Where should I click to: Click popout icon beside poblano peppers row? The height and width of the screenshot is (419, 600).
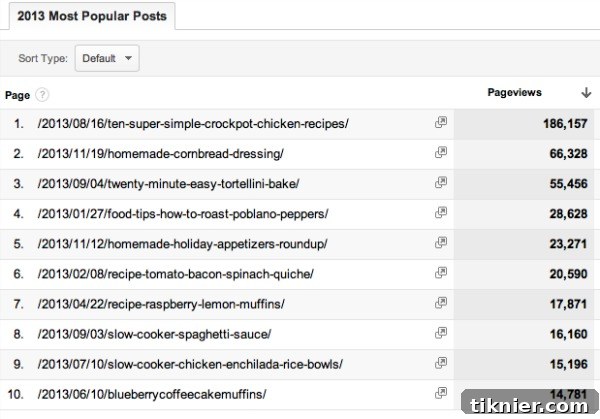click(x=440, y=213)
